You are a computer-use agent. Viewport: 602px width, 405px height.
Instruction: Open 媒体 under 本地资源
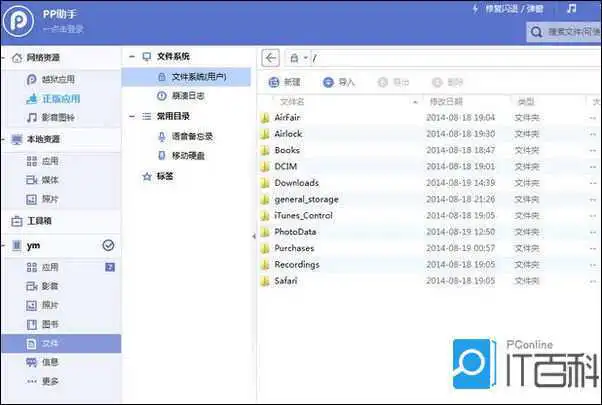tap(50, 180)
